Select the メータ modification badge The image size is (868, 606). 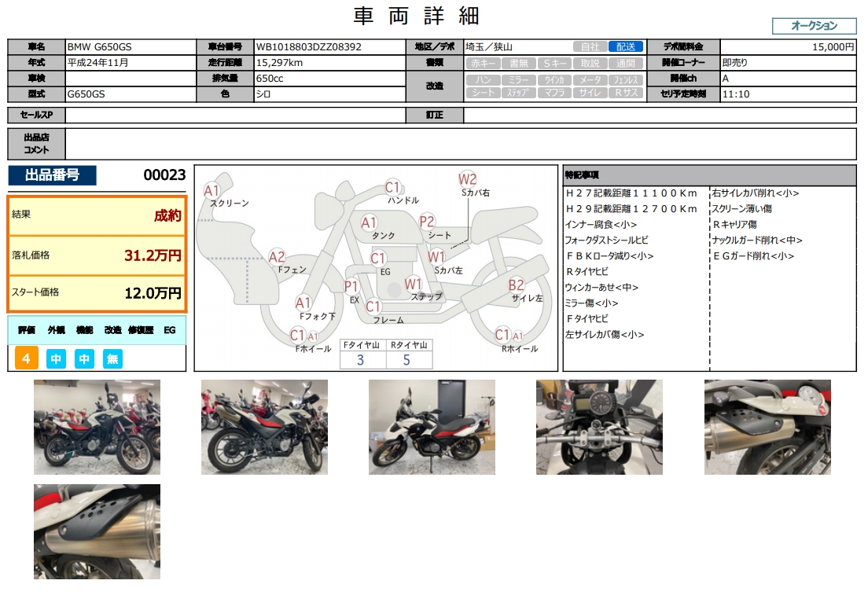pyautogui.click(x=590, y=79)
